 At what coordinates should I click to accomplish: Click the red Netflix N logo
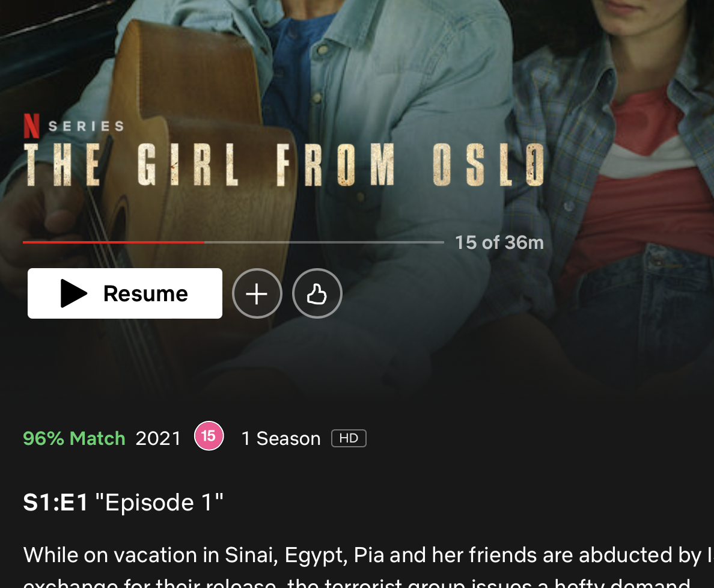[x=31, y=126]
